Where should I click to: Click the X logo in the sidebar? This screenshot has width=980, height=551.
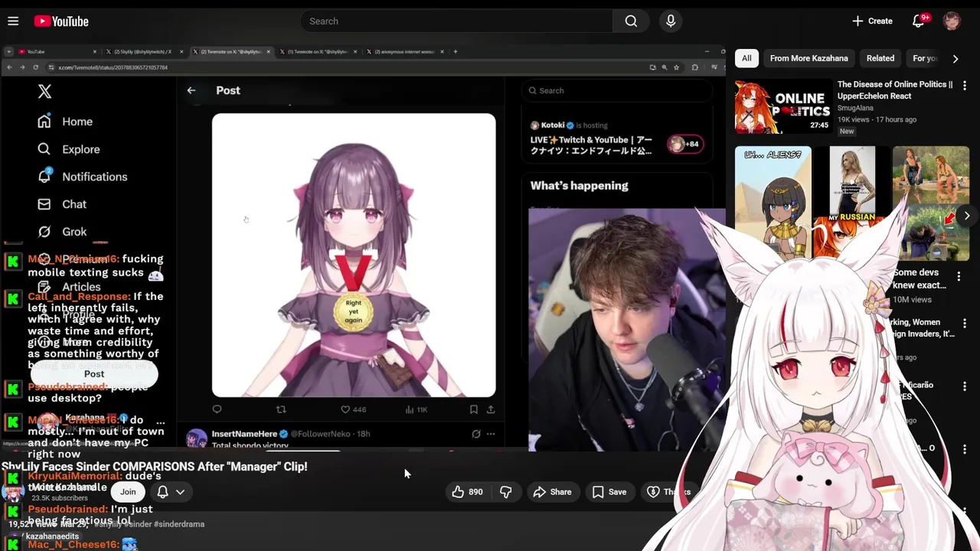(x=45, y=92)
